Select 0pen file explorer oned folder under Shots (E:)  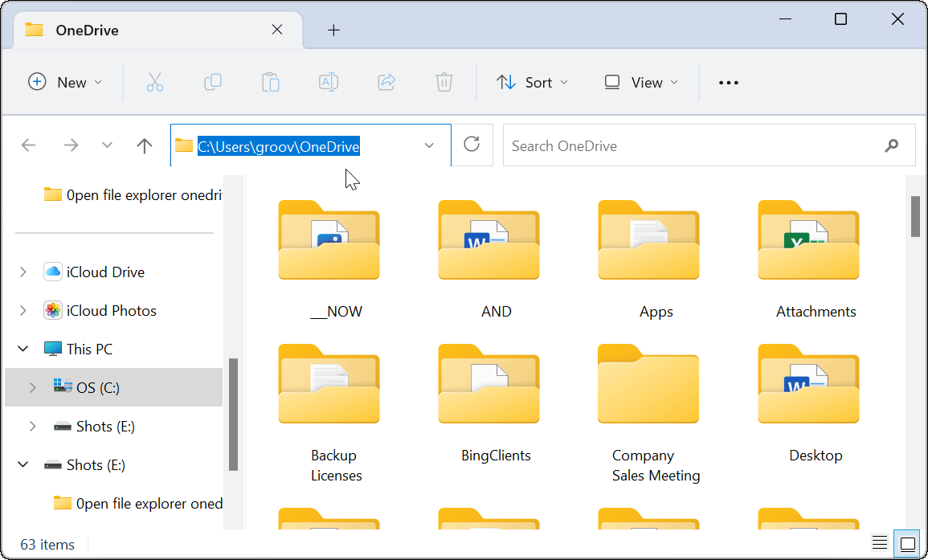pyautogui.click(x=138, y=503)
